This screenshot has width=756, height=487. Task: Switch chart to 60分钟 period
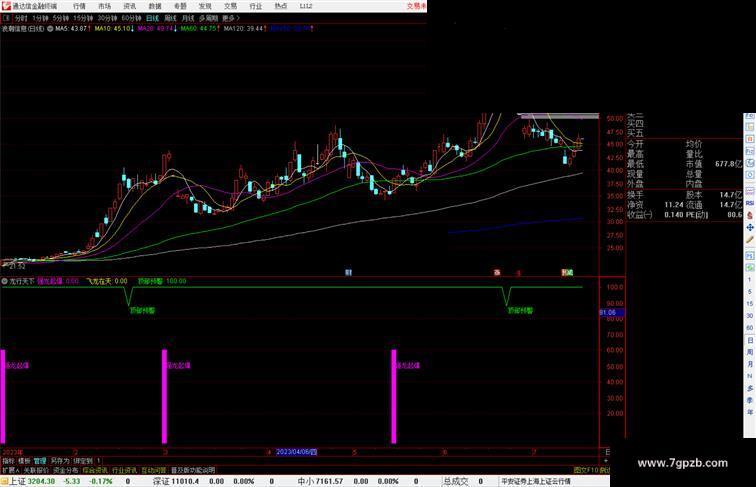tap(131, 18)
